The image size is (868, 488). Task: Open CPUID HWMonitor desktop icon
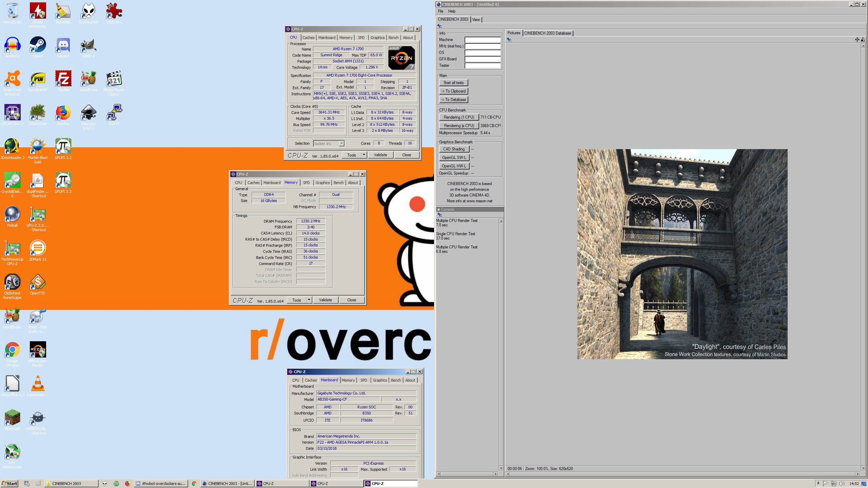[x=38, y=15]
